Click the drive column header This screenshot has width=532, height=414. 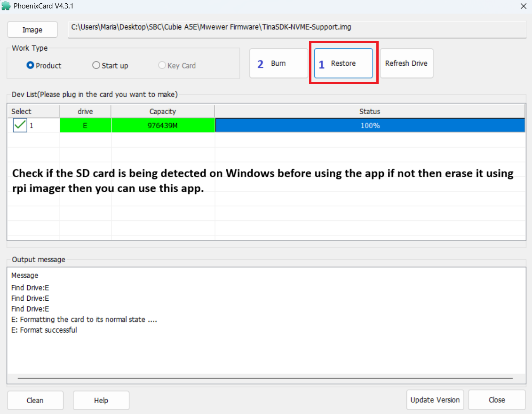click(85, 111)
